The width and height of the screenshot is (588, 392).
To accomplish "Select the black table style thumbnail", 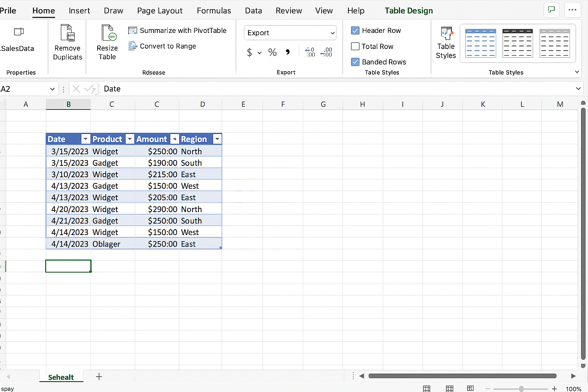I will click(518, 43).
